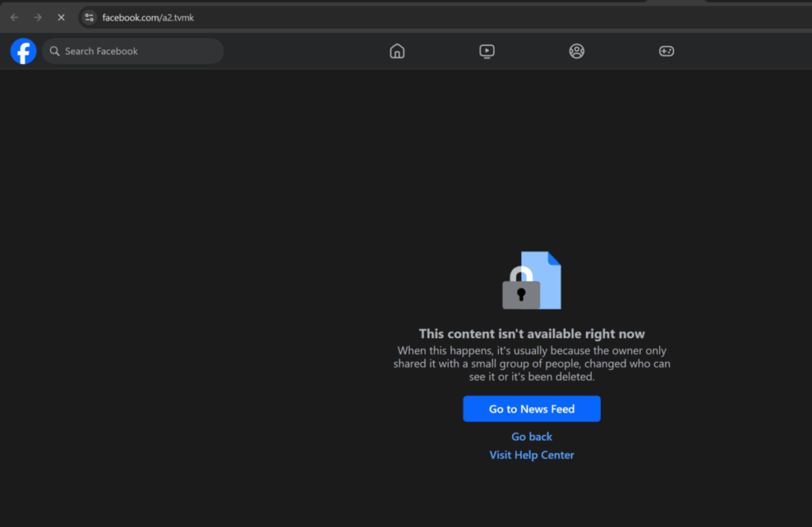Click the word "deleted" in the message
The image size is (812, 527).
point(575,377)
